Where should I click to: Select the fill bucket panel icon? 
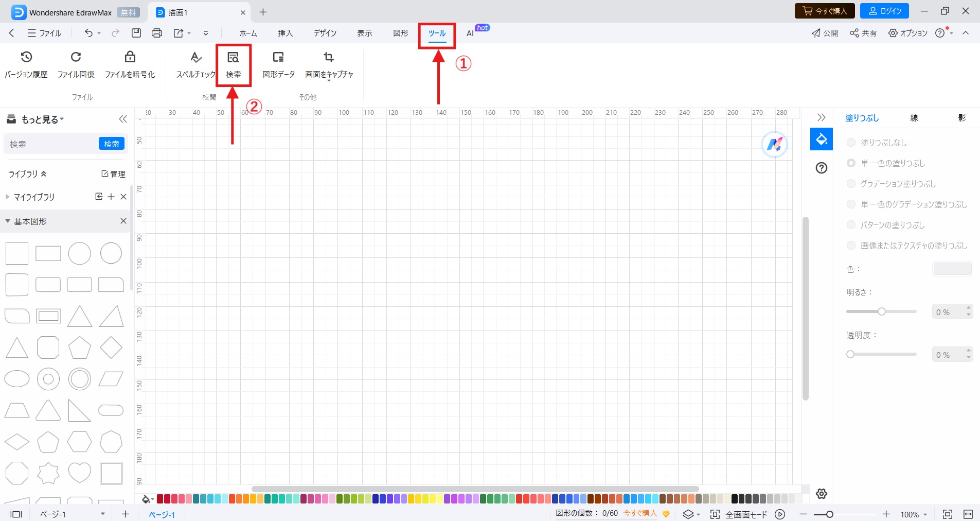tap(822, 139)
